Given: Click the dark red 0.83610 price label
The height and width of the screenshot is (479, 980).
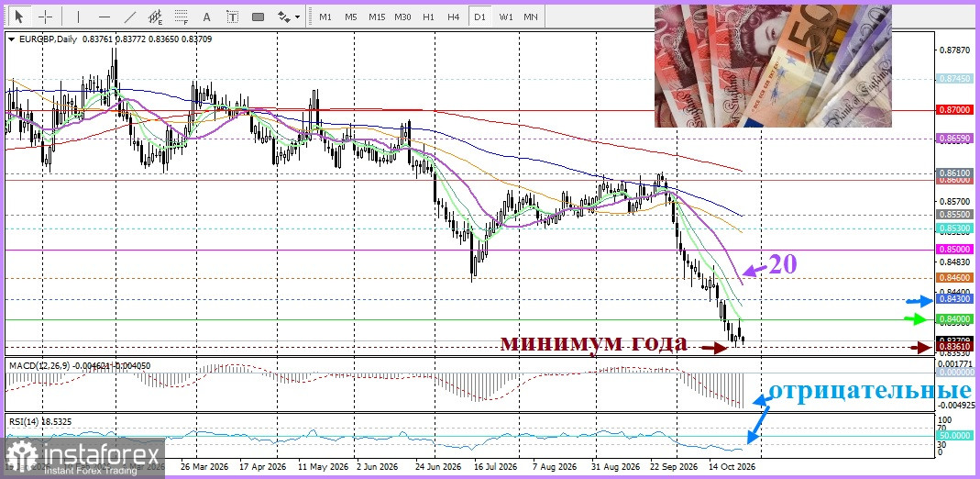Looking at the screenshot, I should (x=953, y=347).
